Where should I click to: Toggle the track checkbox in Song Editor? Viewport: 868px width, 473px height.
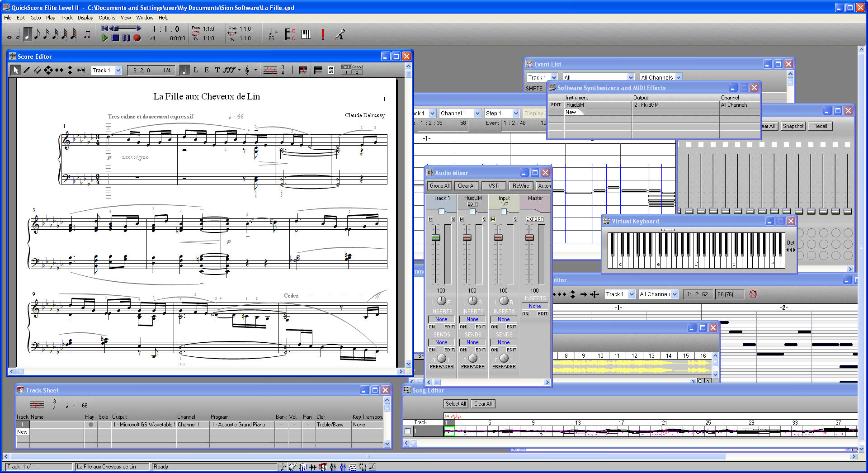pos(407,431)
